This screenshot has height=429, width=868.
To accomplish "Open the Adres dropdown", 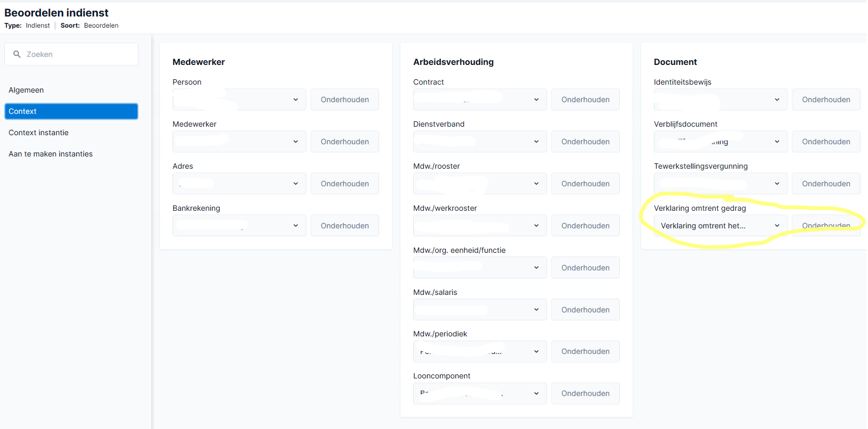I will tap(240, 184).
